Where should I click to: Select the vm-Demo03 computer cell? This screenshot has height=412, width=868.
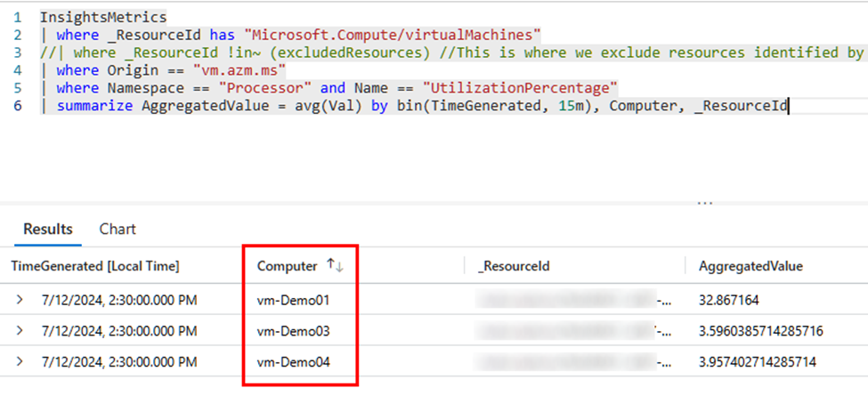pyautogui.click(x=294, y=331)
